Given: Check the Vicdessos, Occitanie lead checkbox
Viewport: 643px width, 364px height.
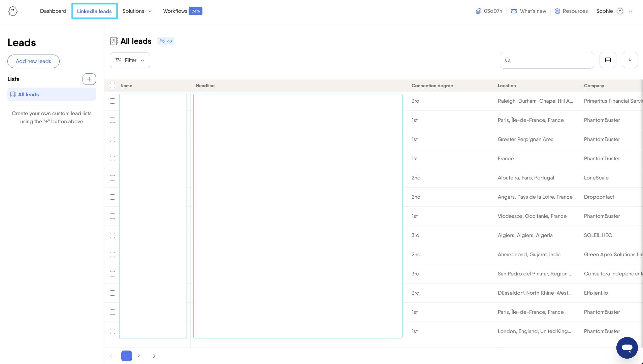Looking at the screenshot, I should 112,216.
